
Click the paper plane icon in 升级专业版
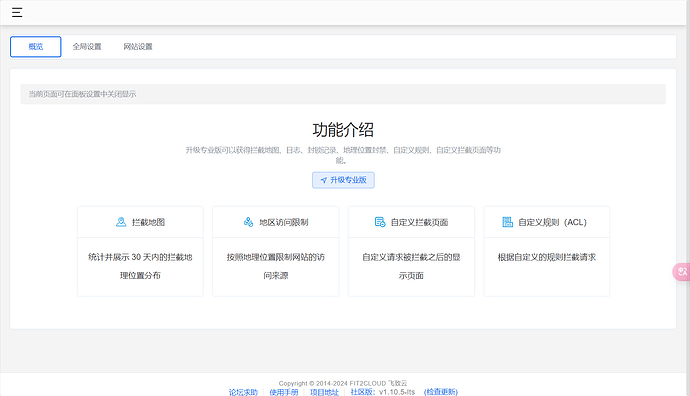(x=323, y=180)
